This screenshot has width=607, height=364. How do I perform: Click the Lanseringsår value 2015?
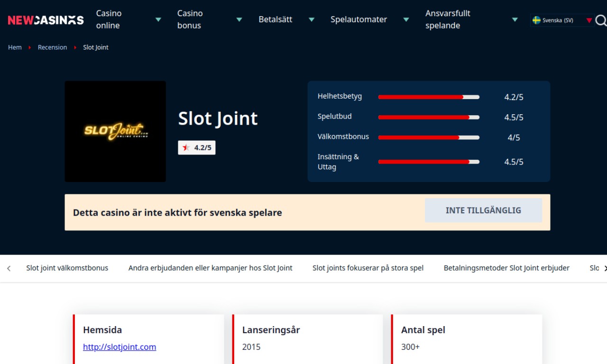pos(251,347)
